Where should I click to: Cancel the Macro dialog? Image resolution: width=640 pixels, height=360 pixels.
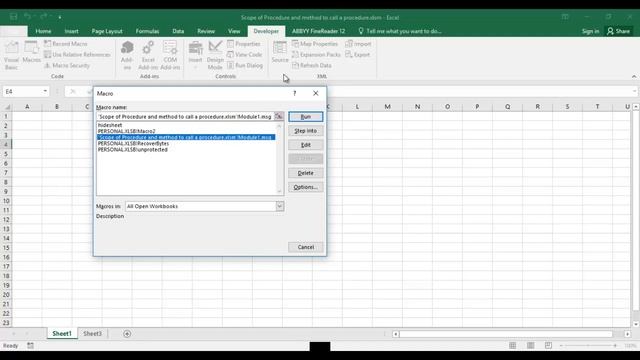point(305,247)
